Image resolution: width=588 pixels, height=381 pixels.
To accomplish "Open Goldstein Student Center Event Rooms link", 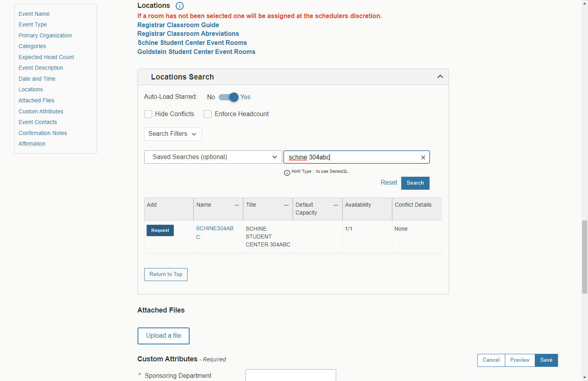I will click(x=196, y=52).
